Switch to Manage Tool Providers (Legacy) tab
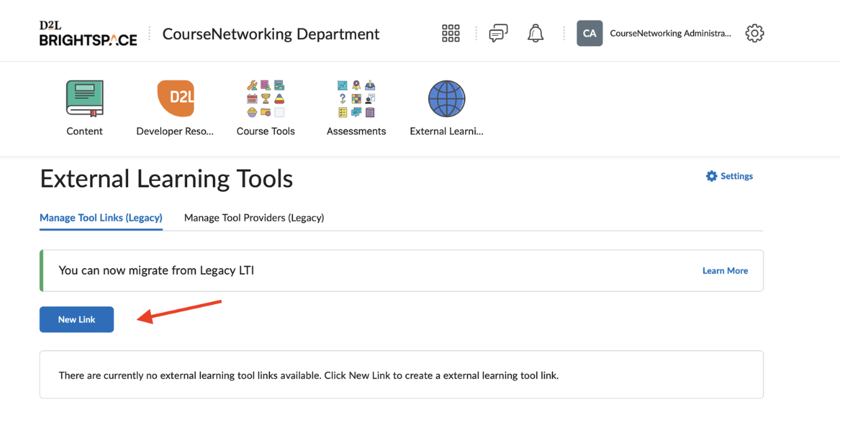 point(254,217)
